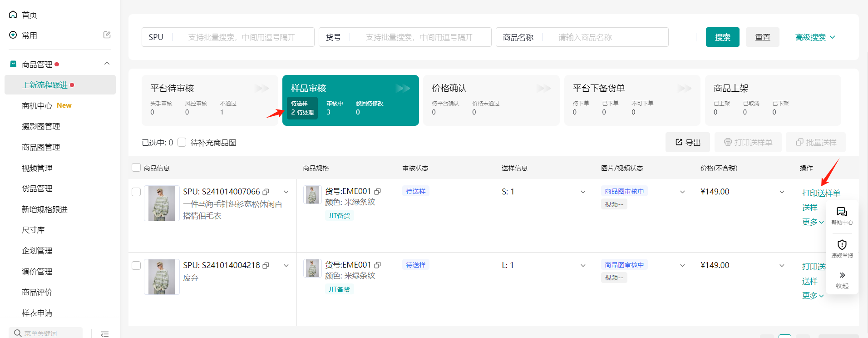This screenshot has height=338, width=868.
Task: Open the 违规举报 report icon
Action: pyautogui.click(x=842, y=249)
